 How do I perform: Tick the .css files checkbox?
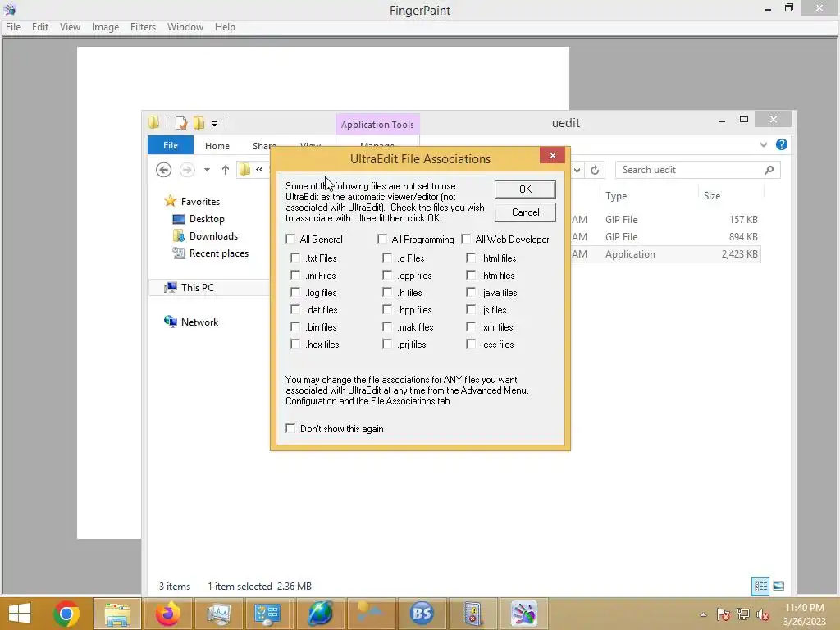point(471,344)
